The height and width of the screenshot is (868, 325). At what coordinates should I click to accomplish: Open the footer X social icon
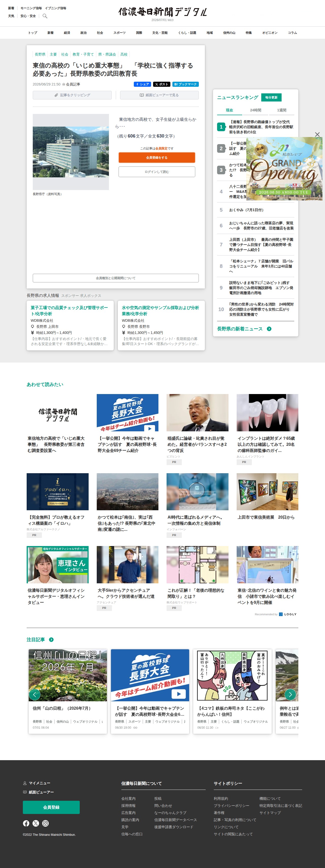pyautogui.click(x=36, y=823)
